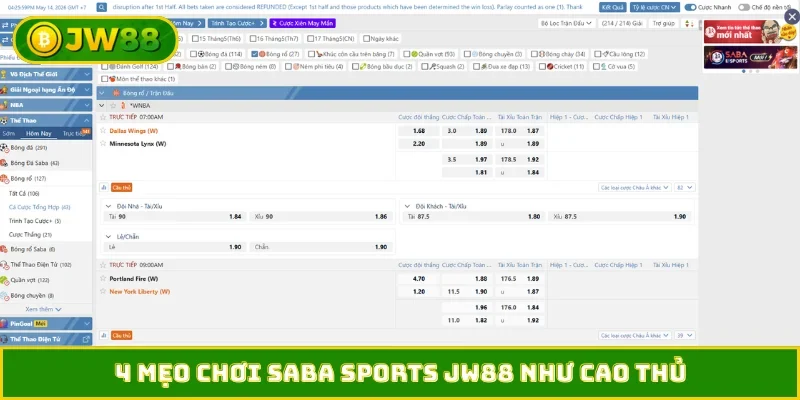Check the Bóng đá (114) checkbox
The image size is (800, 400).
pyautogui.click(x=193, y=54)
